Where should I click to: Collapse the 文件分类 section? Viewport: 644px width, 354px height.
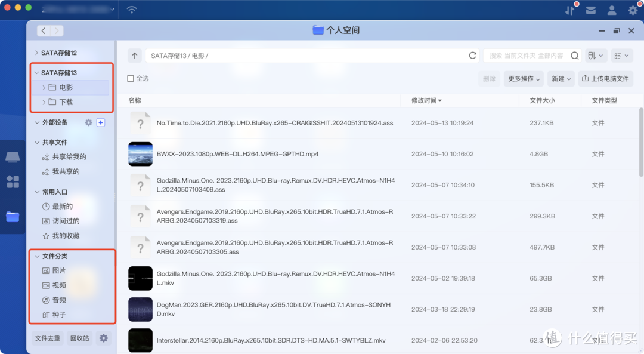[x=37, y=256]
